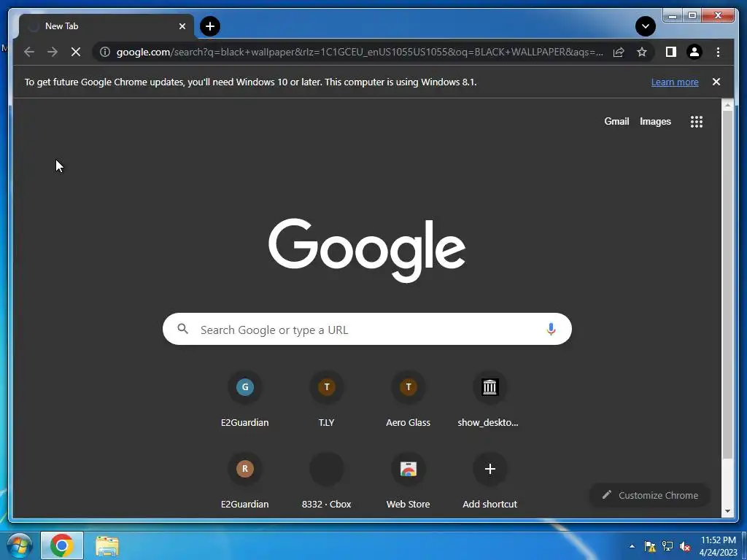
Task: Open the T.LY shortcut
Action: (327, 399)
